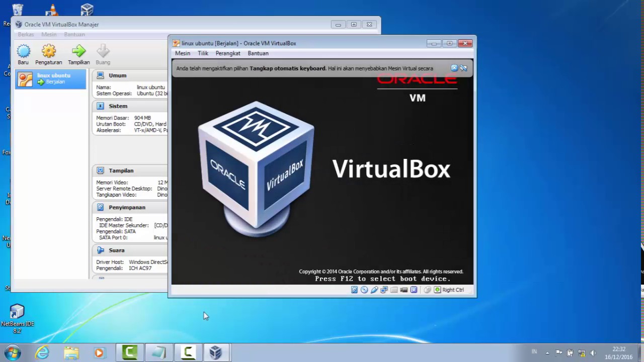Click the Tampilkan green arrow in Manager toolbar
This screenshot has height=362, width=644.
[78, 51]
